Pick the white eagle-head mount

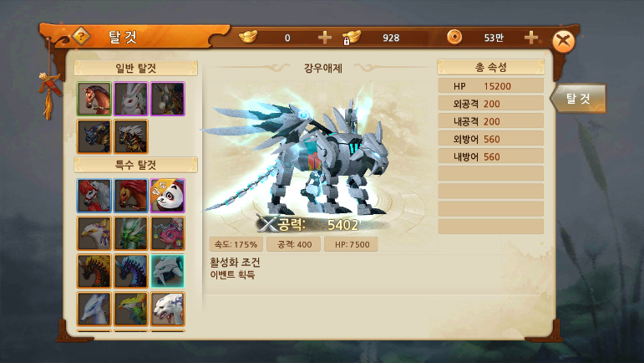(x=94, y=233)
